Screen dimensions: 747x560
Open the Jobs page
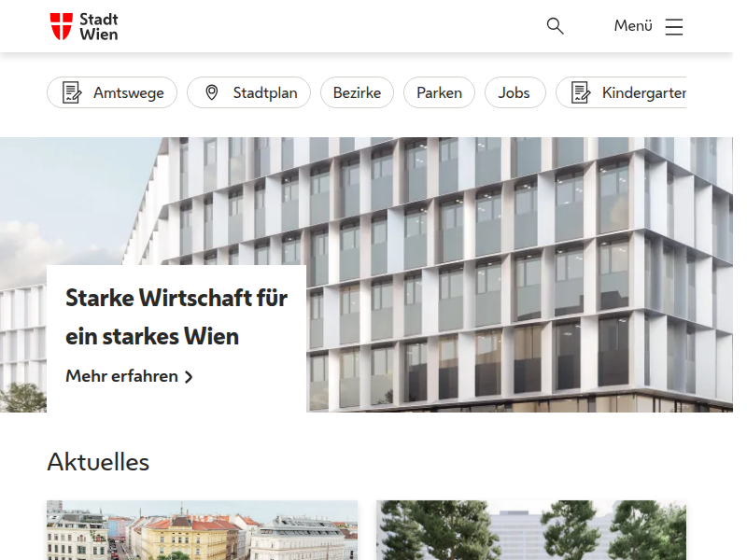coord(514,92)
